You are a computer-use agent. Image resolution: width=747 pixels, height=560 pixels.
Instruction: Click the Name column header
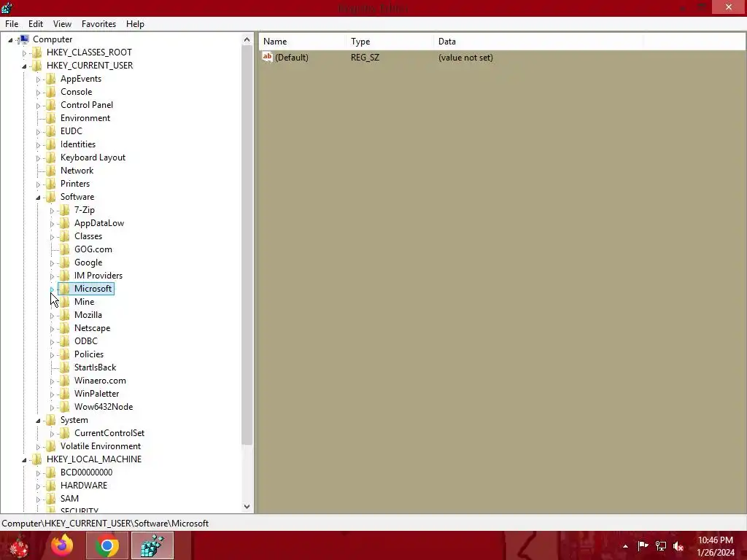click(x=303, y=42)
